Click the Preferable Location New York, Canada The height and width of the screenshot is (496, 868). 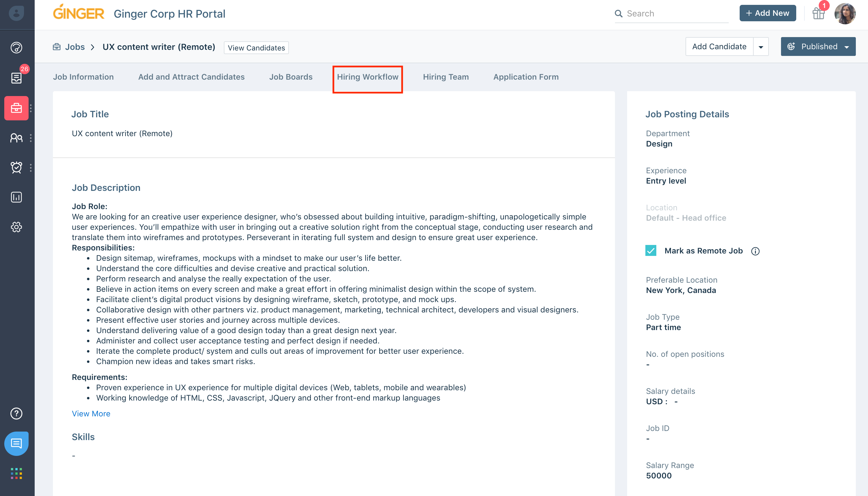click(x=681, y=291)
